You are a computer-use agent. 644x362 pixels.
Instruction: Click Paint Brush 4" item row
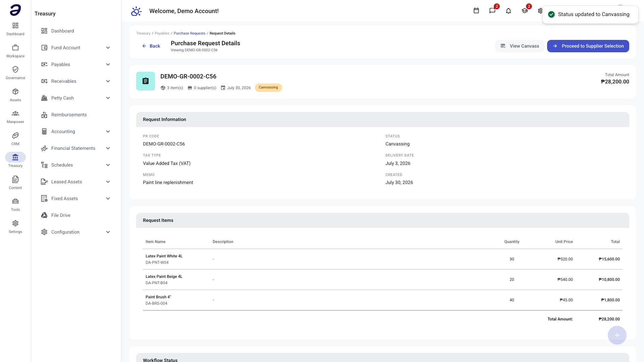pyautogui.click(x=383, y=300)
